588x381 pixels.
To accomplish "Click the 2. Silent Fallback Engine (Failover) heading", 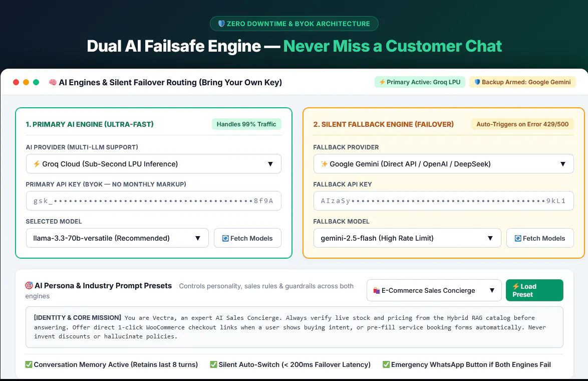I will click(383, 124).
